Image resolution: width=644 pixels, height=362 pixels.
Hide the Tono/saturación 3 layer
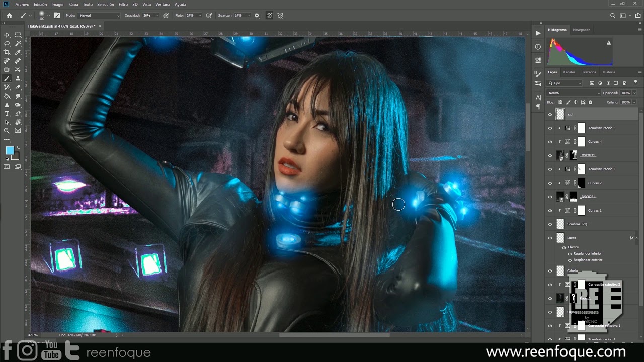click(550, 128)
